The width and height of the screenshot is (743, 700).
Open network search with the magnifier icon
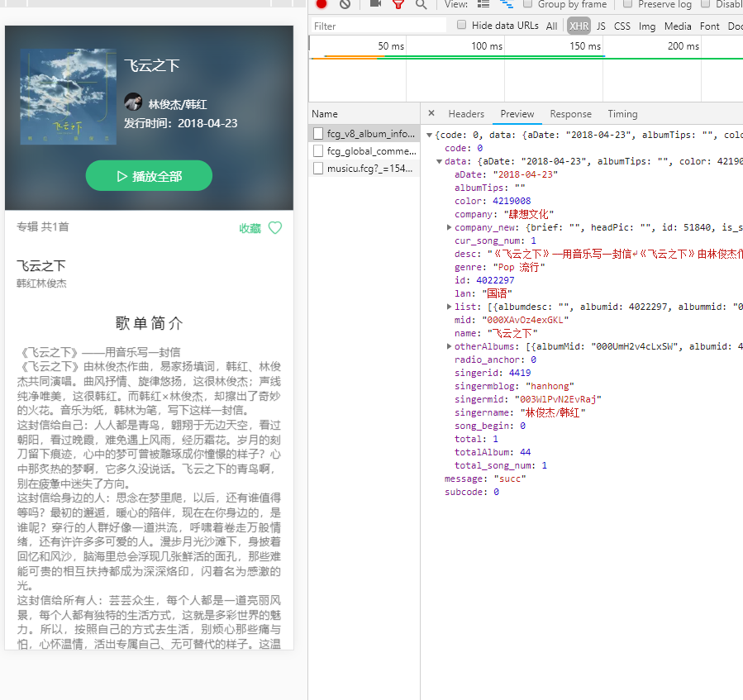(x=421, y=4)
